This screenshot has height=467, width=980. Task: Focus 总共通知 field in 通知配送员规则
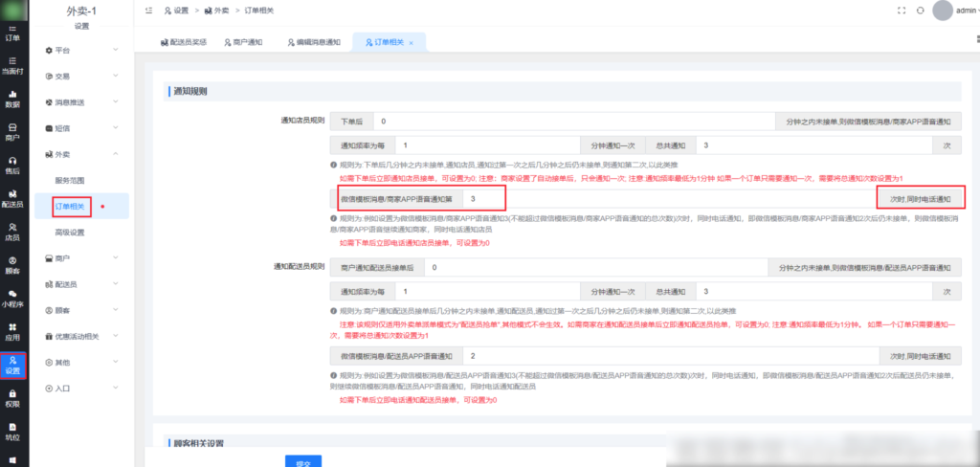pyautogui.click(x=813, y=291)
